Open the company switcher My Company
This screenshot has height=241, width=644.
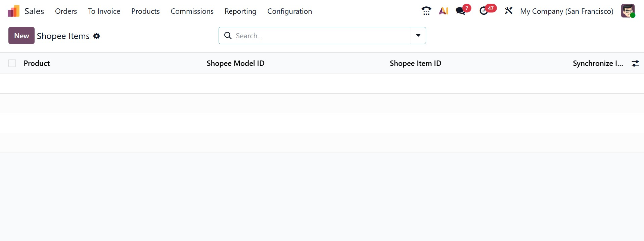566,11
